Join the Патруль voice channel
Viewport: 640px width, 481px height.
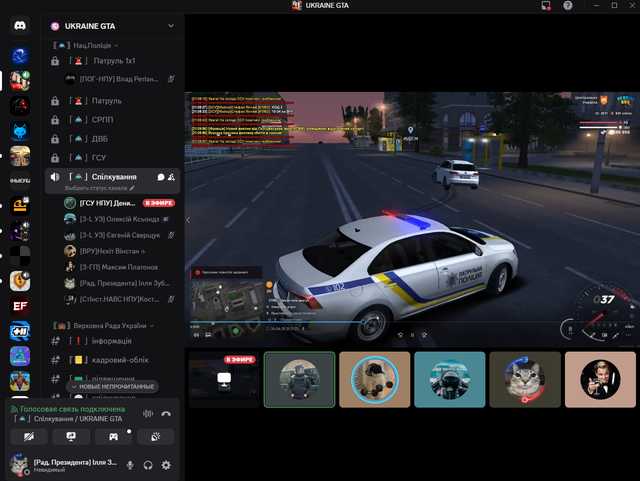pyautogui.click(x=113, y=101)
